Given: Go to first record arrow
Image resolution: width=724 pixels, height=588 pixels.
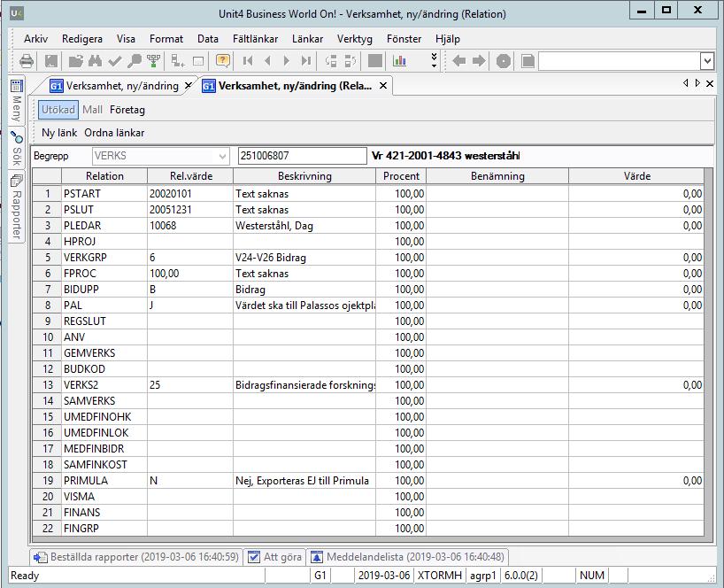Looking at the screenshot, I should (248, 60).
